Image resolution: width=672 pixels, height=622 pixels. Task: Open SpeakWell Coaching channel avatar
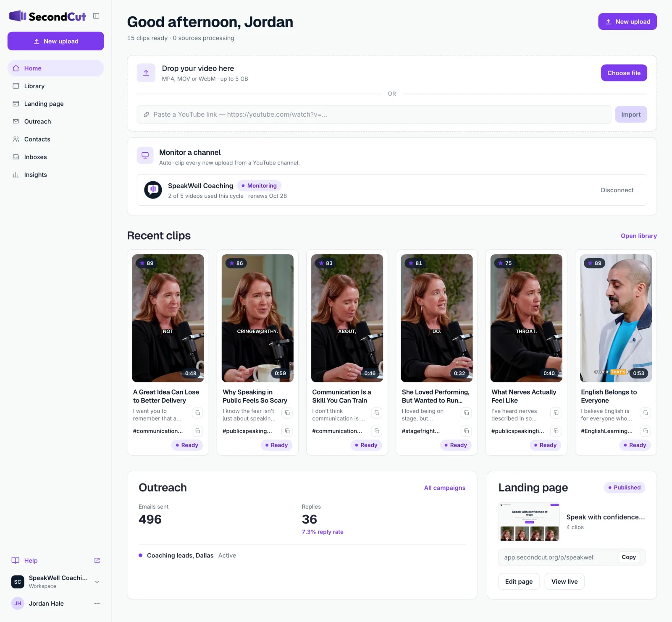tap(153, 190)
